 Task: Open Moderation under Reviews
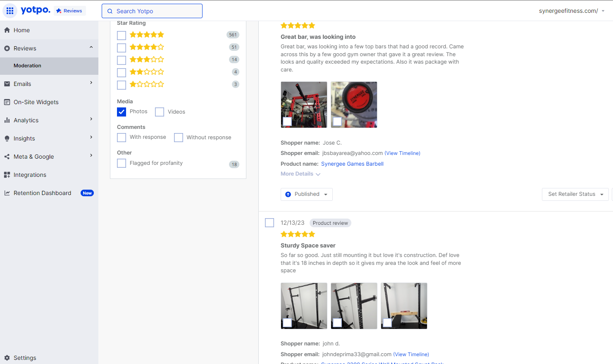[49, 66]
